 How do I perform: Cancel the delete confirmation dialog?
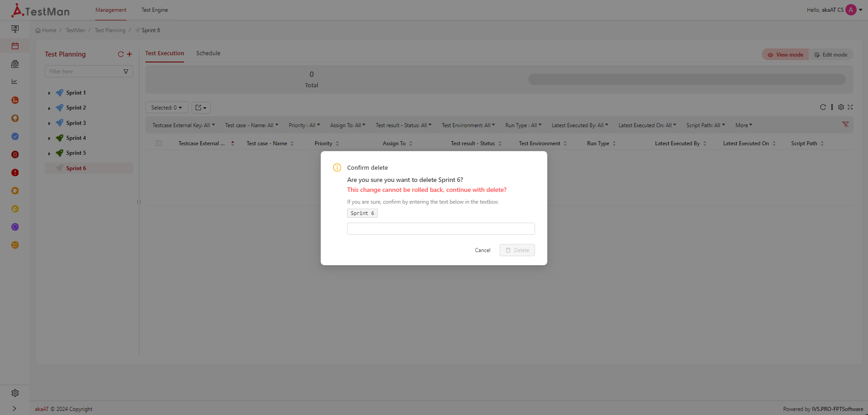[482, 250]
